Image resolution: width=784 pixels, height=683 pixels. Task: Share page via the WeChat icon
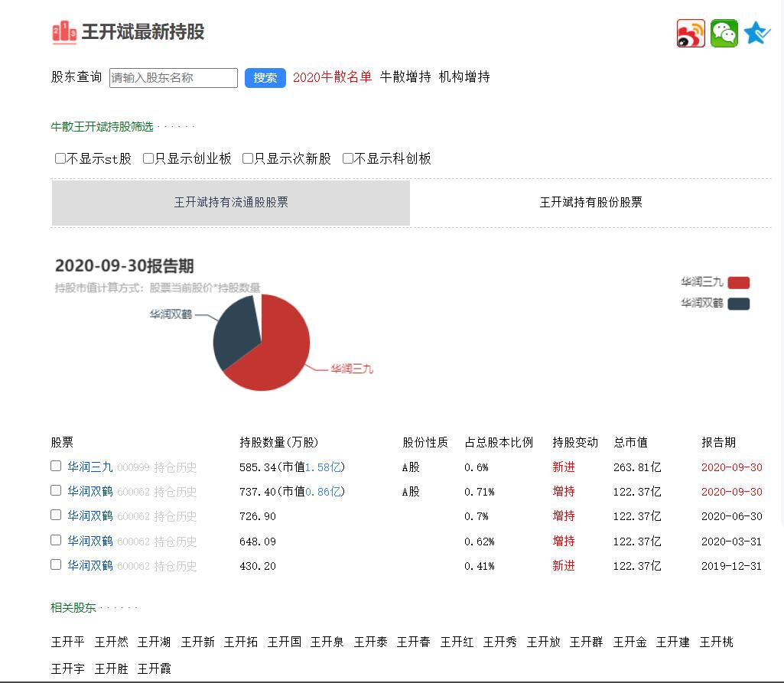724,34
